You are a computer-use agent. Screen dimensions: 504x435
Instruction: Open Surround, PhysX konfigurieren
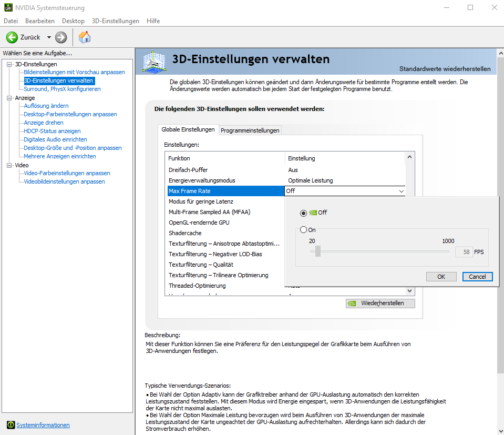[x=62, y=89]
